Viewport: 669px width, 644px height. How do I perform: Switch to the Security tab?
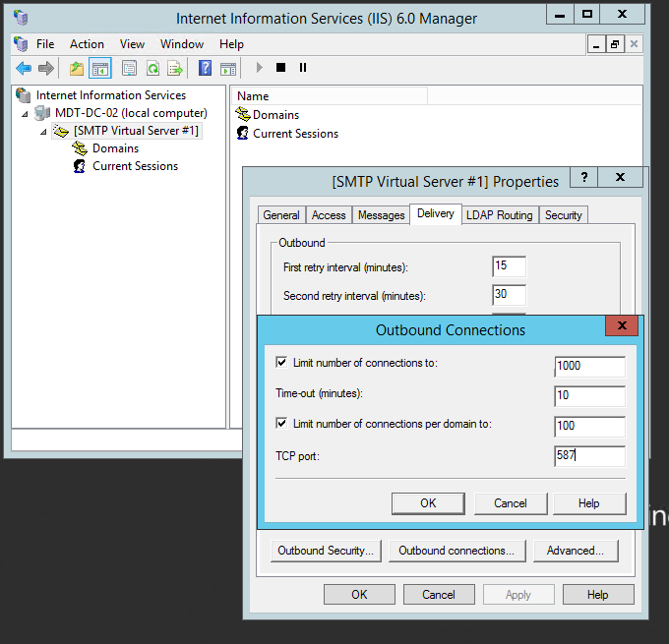click(564, 215)
